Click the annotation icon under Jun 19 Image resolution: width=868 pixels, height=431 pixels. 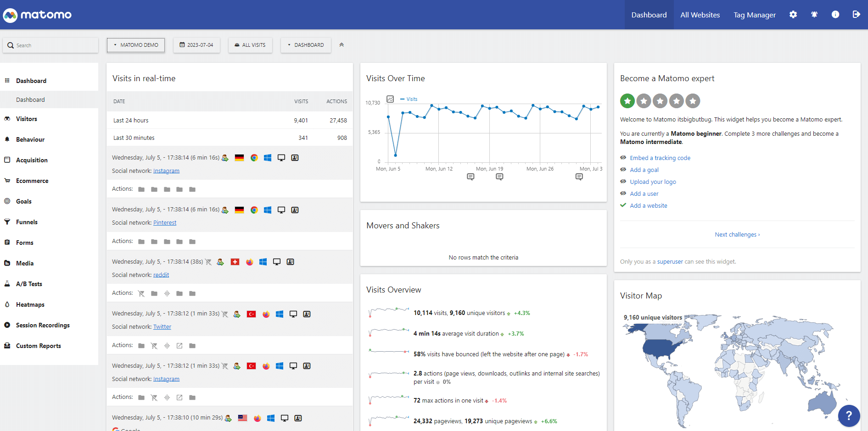tap(499, 177)
